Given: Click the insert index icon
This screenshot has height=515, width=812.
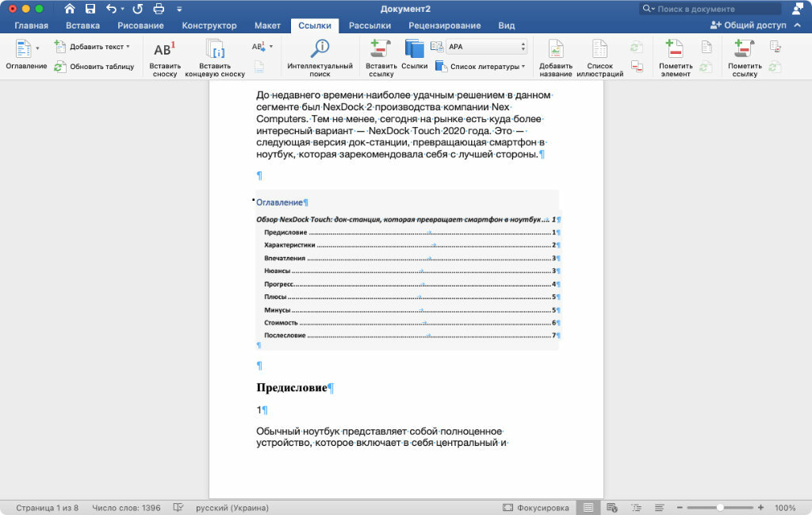Looking at the screenshot, I should pos(707,47).
